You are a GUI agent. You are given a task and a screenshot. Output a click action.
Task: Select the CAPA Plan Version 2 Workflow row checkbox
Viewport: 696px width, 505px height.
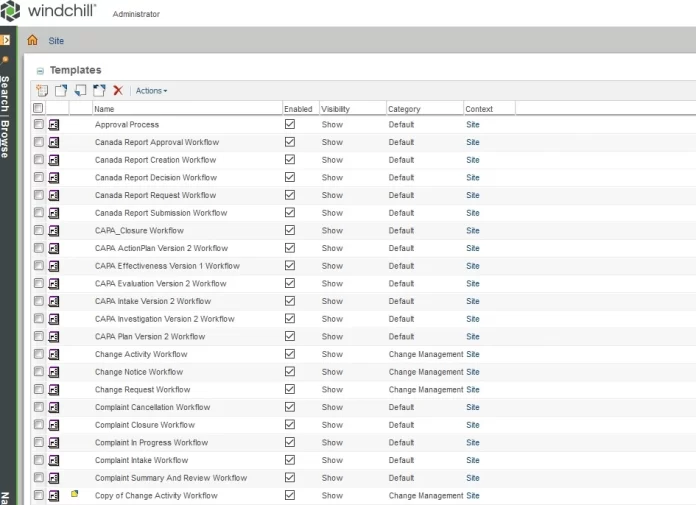pyautogui.click(x=39, y=336)
